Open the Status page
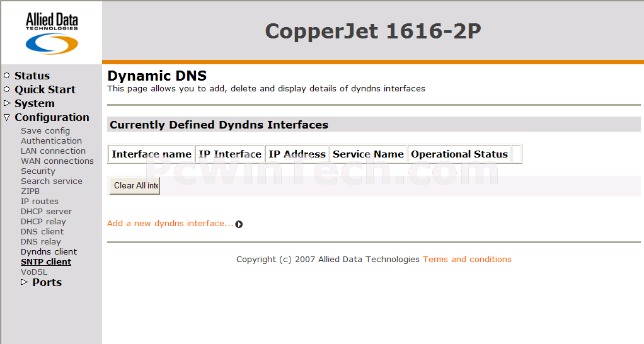Screen dimensions: 644x344 [x=32, y=76]
